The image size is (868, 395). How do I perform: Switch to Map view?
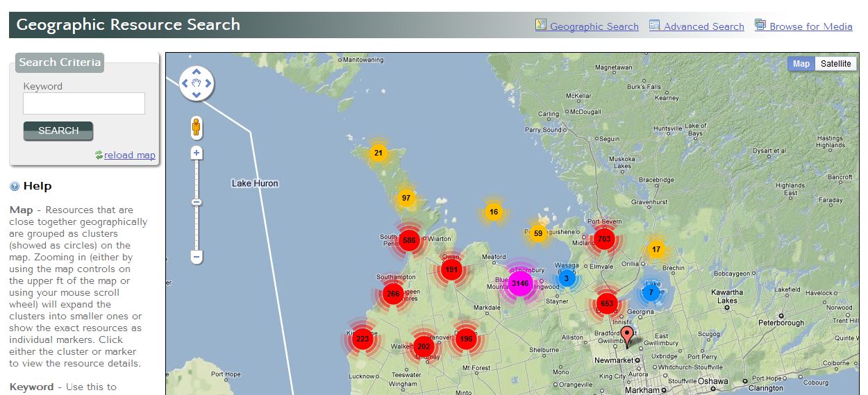tap(801, 64)
